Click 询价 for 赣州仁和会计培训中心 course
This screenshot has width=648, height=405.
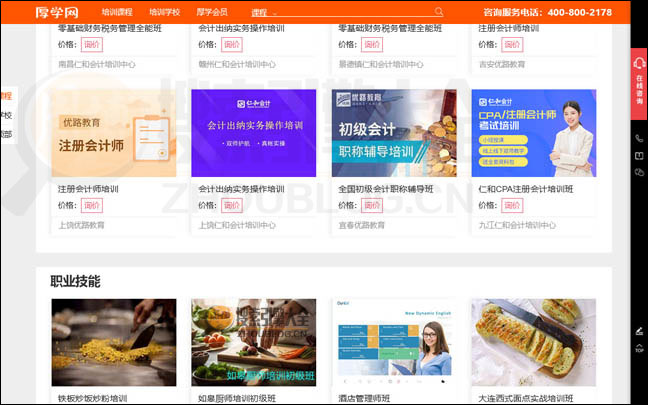pos(232,45)
